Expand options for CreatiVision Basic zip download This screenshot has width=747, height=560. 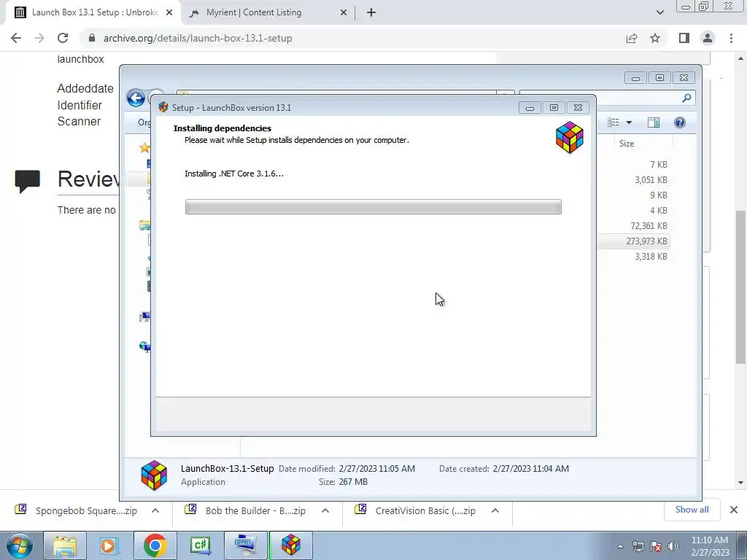tap(495, 510)
